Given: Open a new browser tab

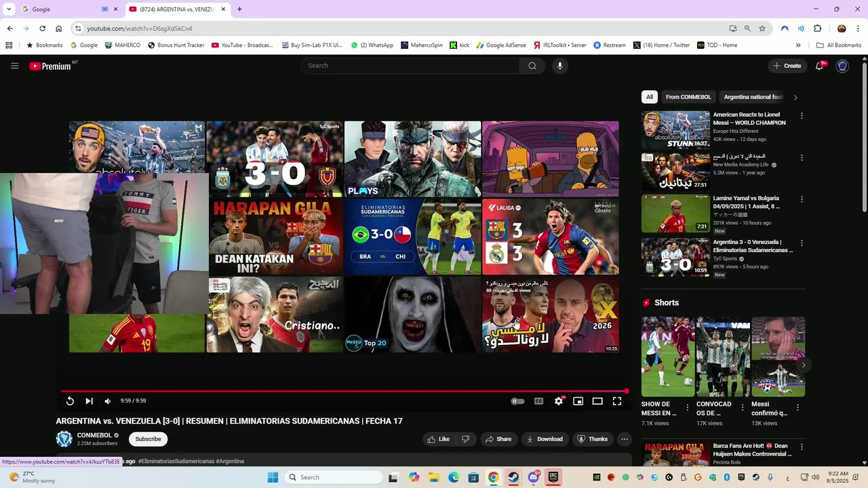Looking at the screenshot, I should (x=239, y=9).
